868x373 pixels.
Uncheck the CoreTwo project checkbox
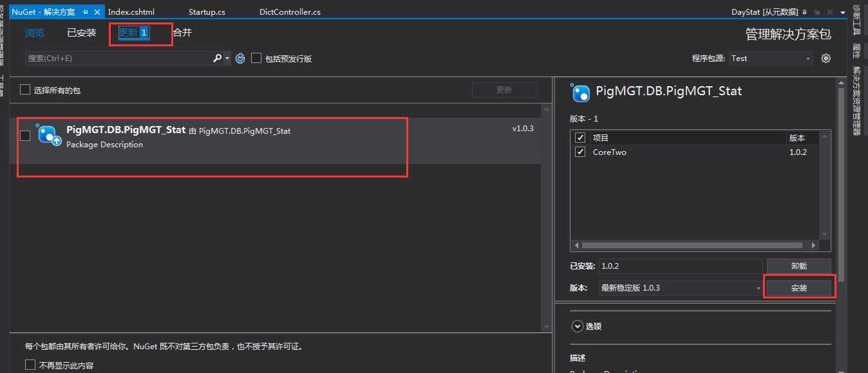(580, 152)
